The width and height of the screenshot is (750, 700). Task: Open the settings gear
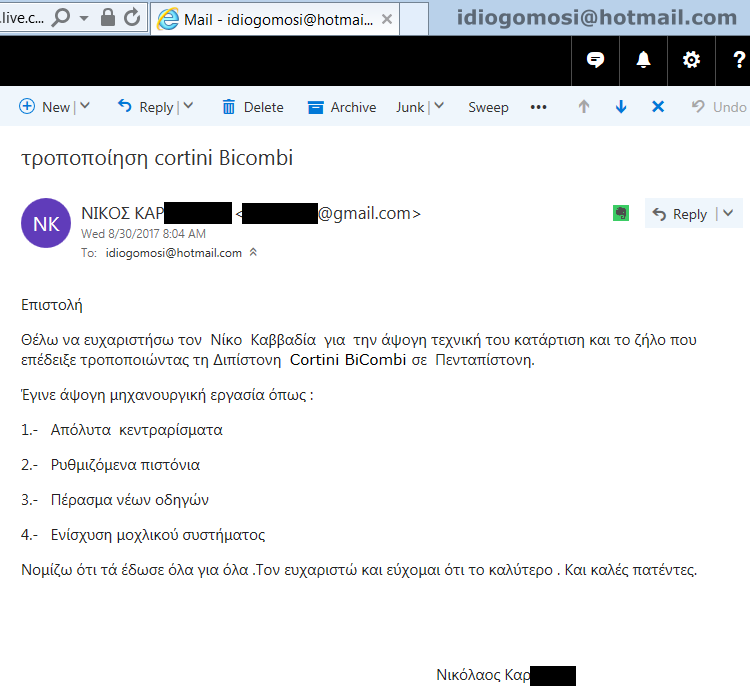click(691, 60)
